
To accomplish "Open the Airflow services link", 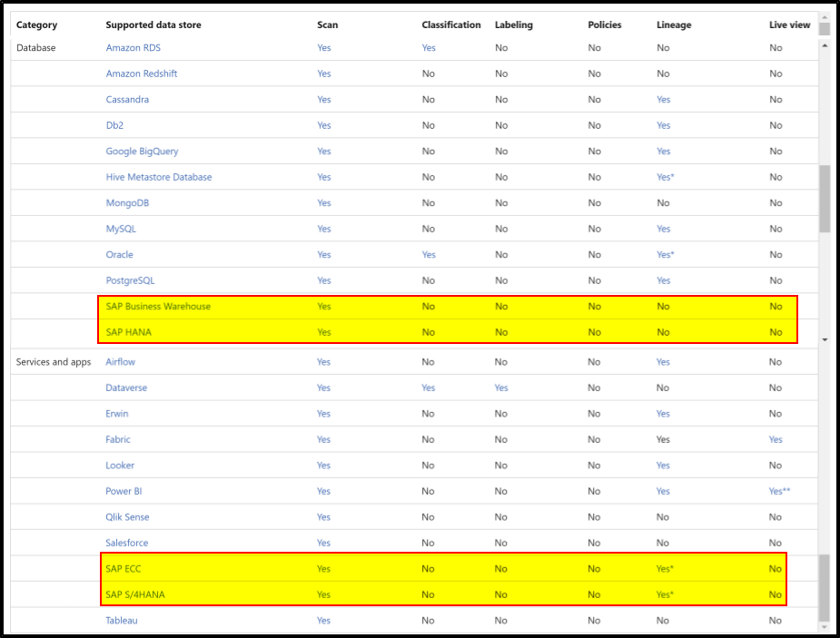I will [120, 362].
